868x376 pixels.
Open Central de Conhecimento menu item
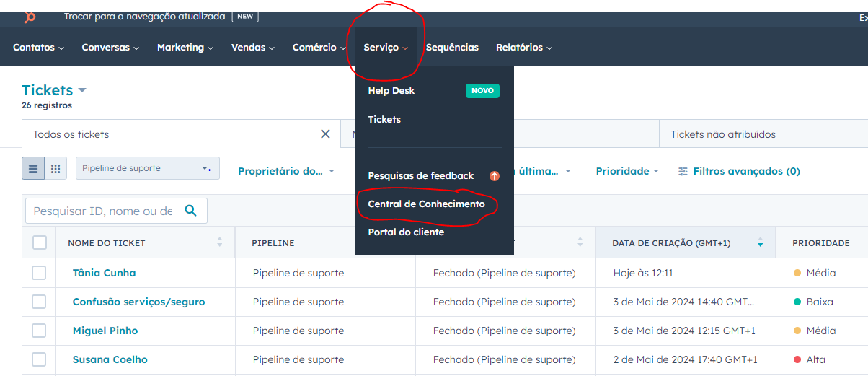pos(426,204)
